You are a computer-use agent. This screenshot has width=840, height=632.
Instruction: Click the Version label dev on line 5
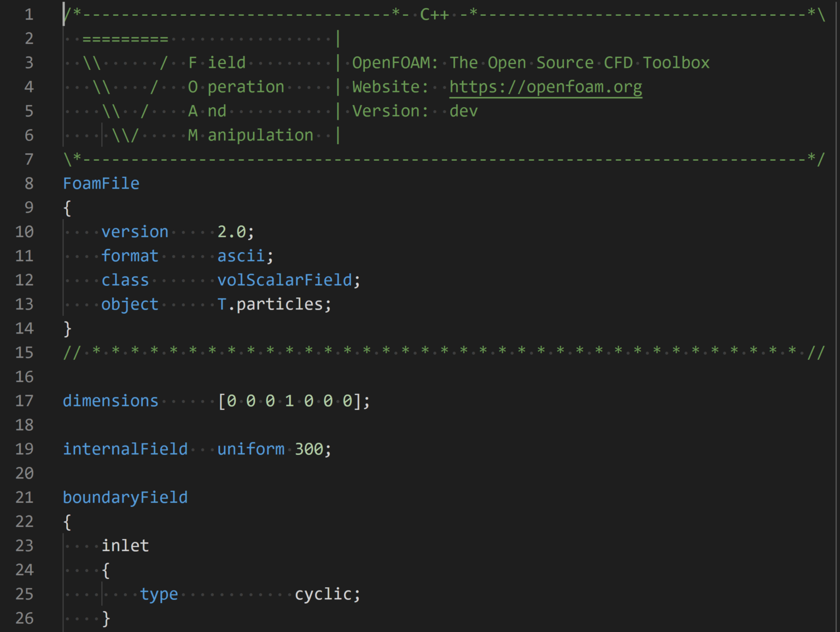click(x=464, y=110)
